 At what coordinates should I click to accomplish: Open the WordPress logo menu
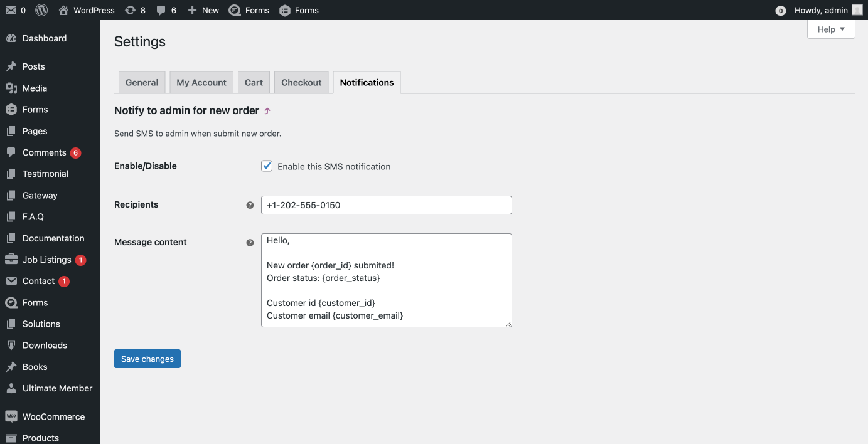click(41, 10)
